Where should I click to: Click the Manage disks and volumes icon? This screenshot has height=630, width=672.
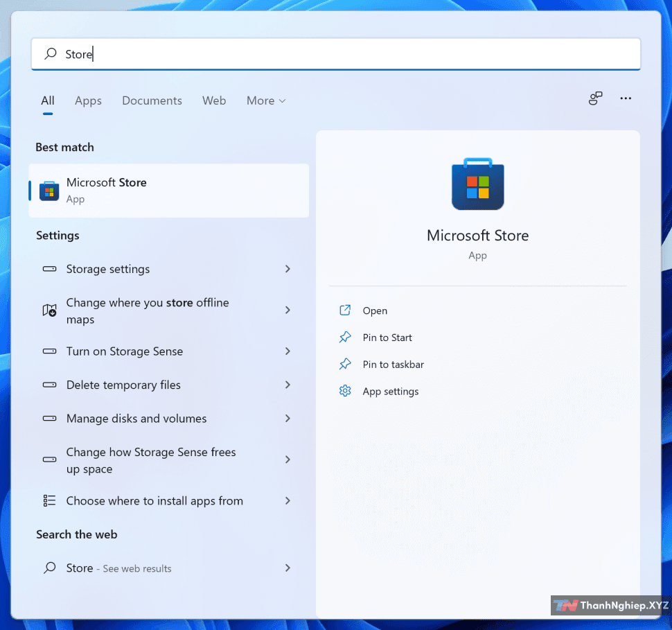tap(49, 418)
